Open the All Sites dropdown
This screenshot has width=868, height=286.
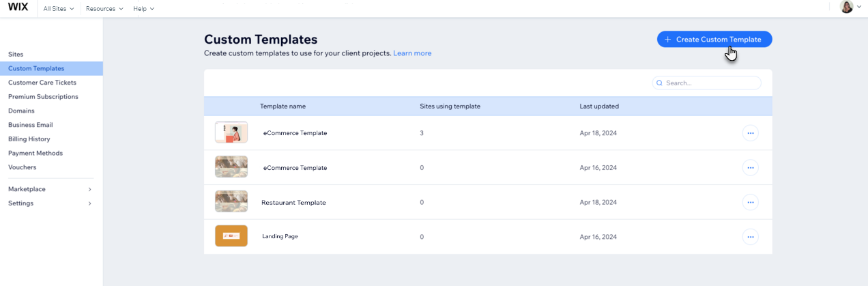(x=59, y=9)
